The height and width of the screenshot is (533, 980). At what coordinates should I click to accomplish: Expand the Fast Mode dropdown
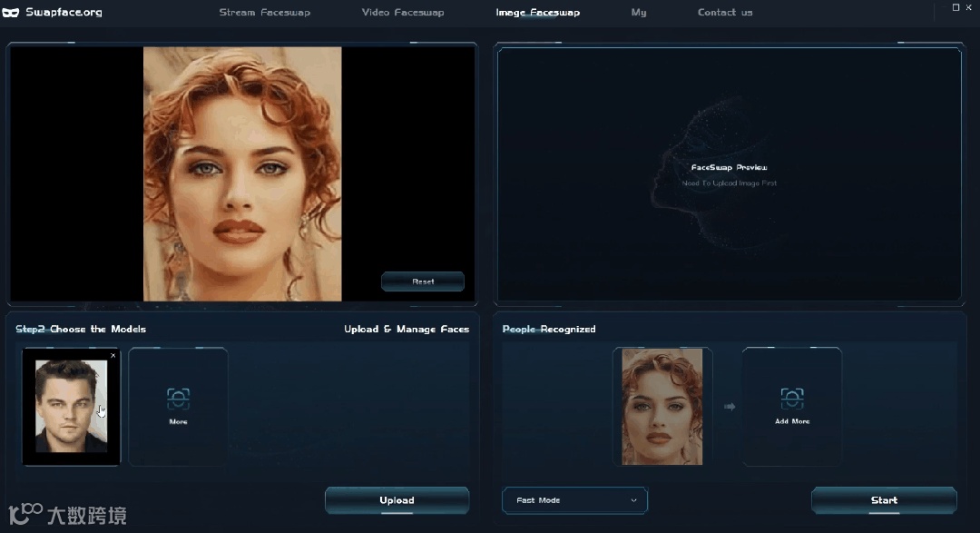[x=574, y=500]
